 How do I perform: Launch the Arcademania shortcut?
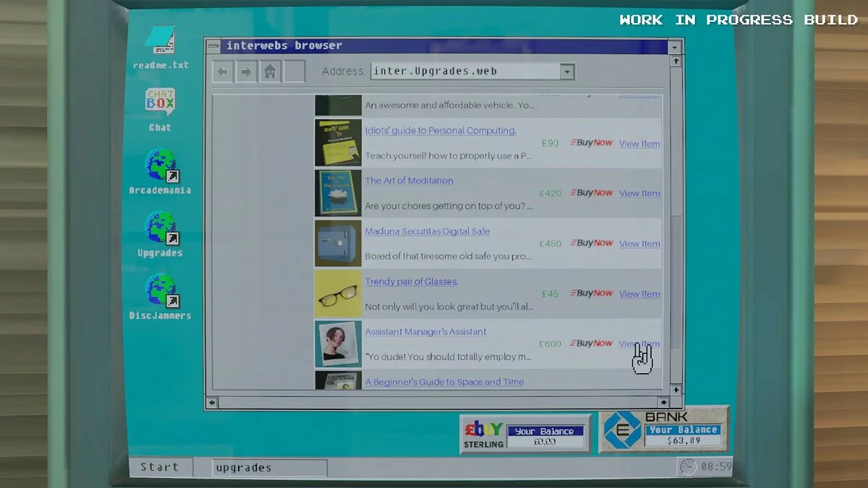pos(160,172)
